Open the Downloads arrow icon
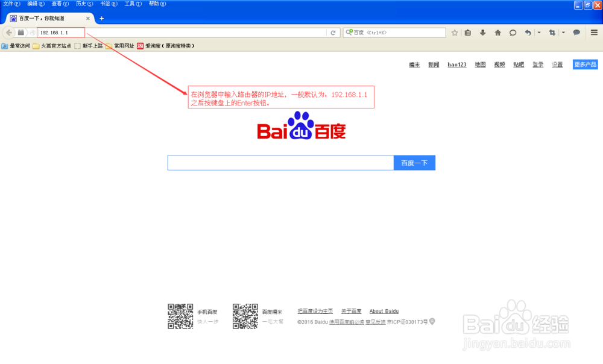This screenshot has width=603, height=364. point(482,33)
